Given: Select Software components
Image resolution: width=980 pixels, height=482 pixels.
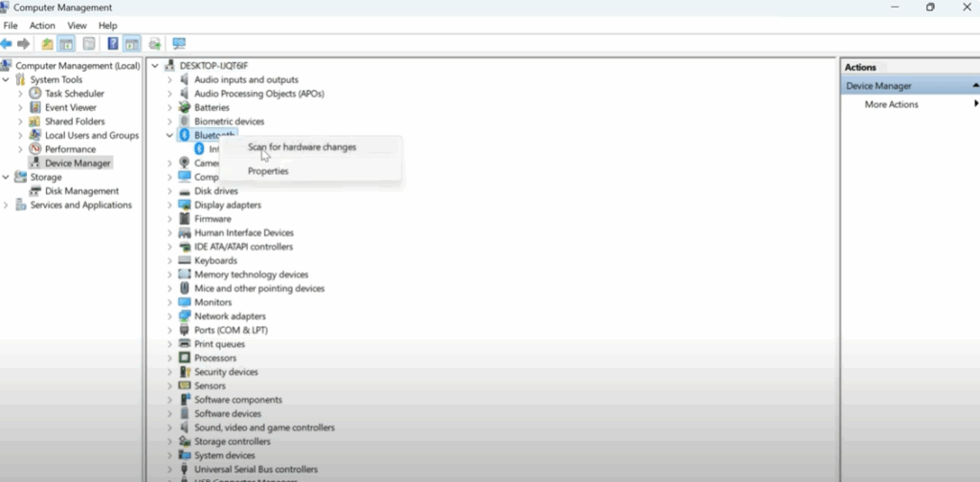Looking at the screenshot, I should pyautogui.click(x=237, y=400).
